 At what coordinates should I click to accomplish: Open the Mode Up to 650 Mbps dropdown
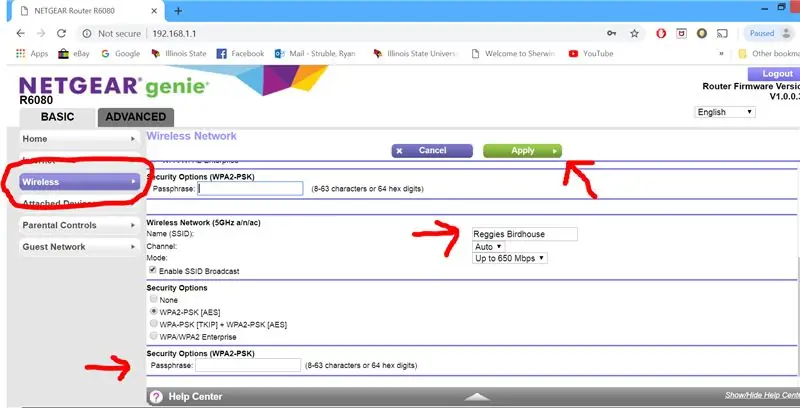point(510,259)
